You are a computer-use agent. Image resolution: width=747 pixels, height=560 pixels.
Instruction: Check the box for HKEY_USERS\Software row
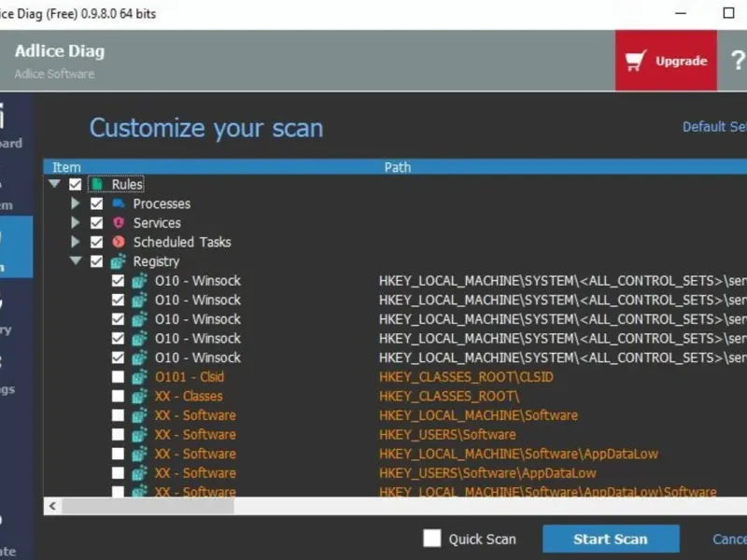118,434
